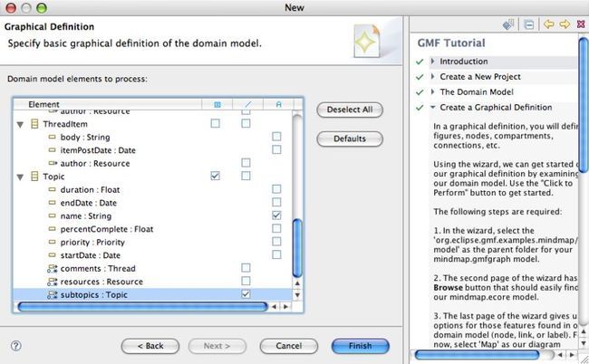Enable label checkbox for startDate : Date
This screenshot has width=589, height=364.
(276, 254)
